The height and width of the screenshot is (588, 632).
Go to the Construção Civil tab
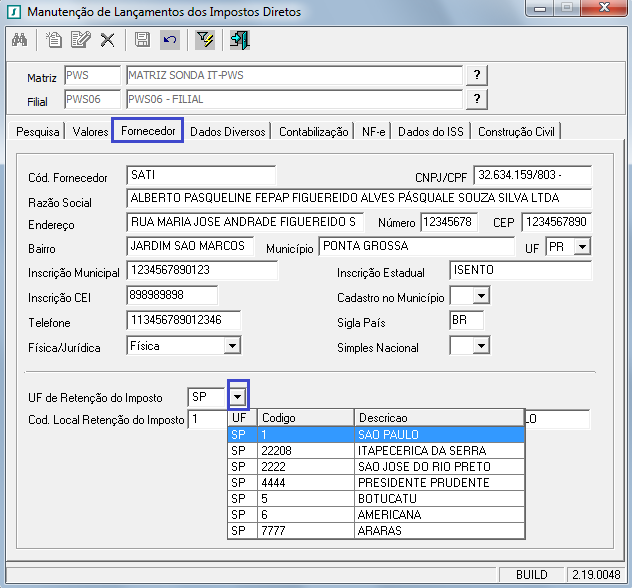(x=516, y=131)
